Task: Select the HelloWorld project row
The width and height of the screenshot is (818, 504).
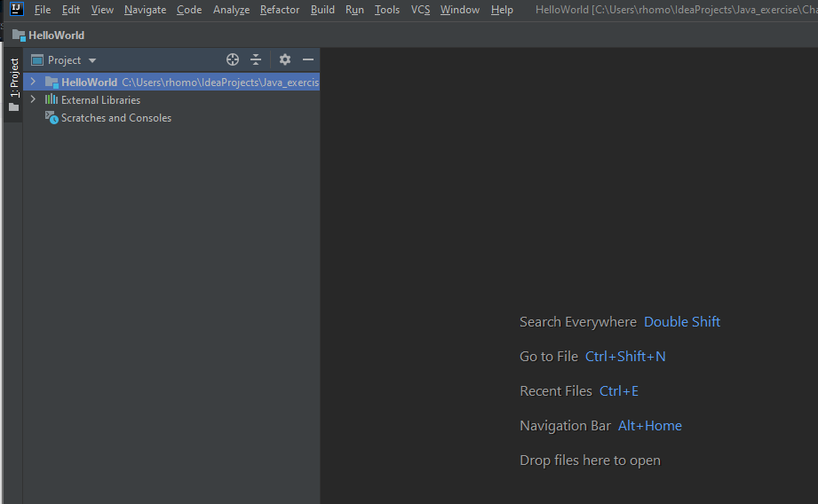Action: [171, 82]
